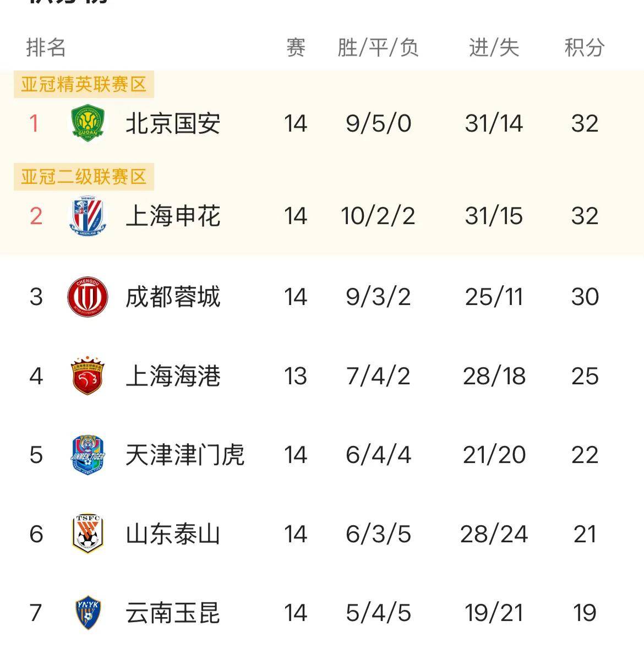Viewport: 644px width, 665px height.
Task: Tap the 排名 column header
Action: coord(46,48)
